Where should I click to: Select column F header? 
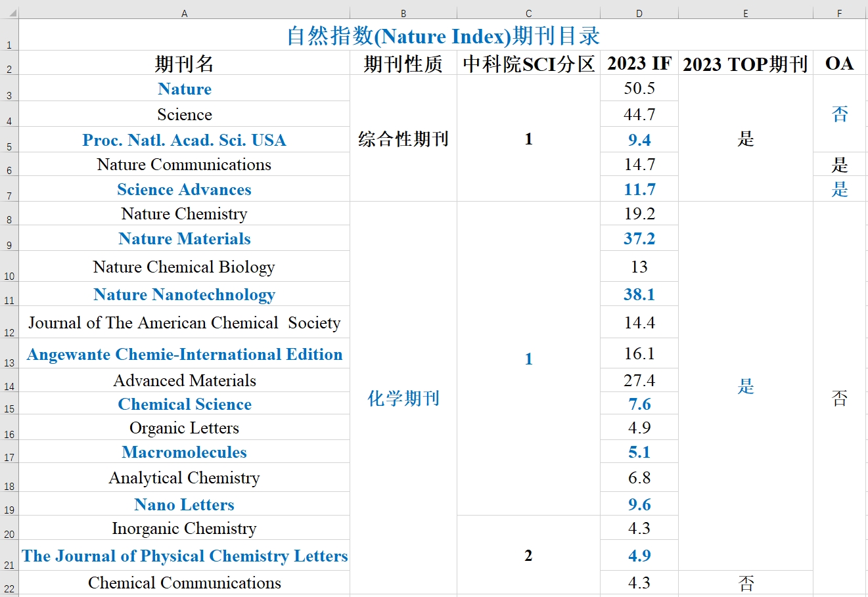click(x=840, y=13)
